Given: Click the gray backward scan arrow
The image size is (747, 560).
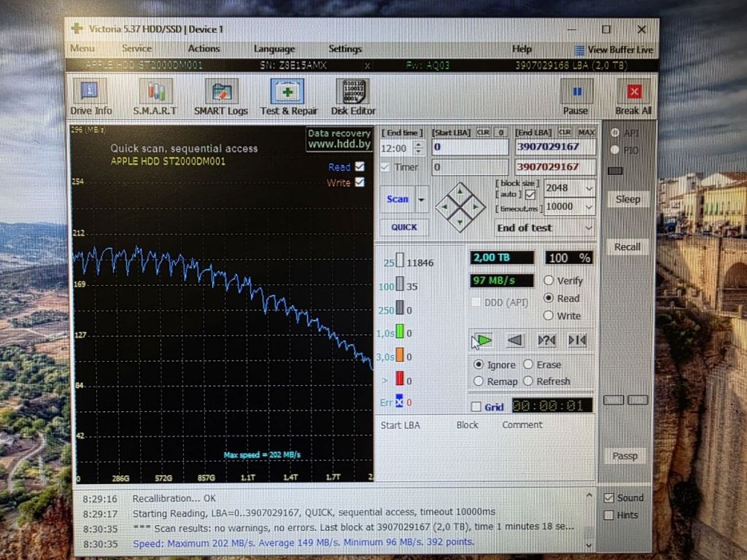Looking at the screenshot, I should click(515, 340).
